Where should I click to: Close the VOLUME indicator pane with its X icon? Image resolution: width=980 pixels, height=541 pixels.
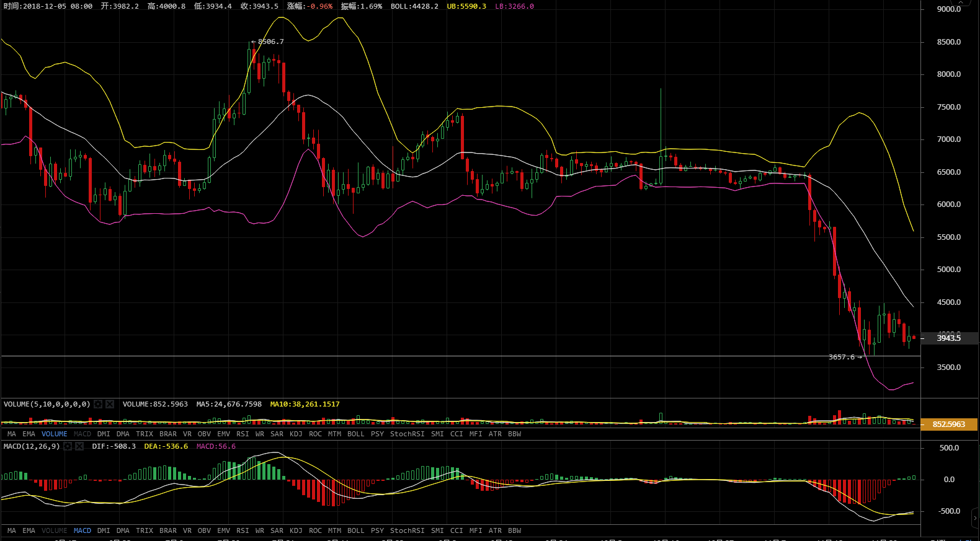[110, 404]
